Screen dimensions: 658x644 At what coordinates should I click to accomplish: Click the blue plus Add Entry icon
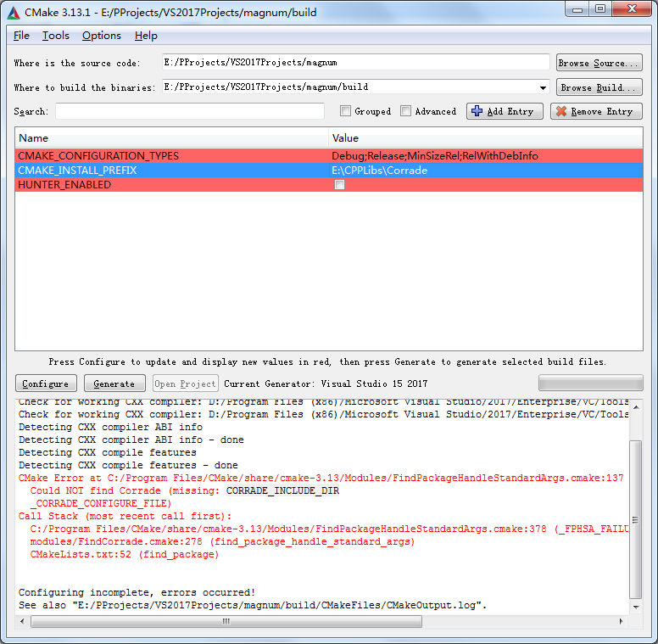click(477, 111)
